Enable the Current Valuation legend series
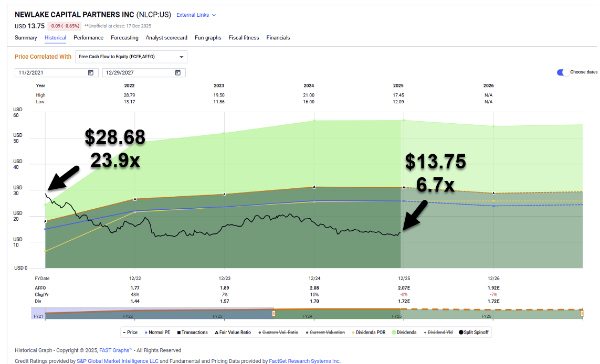The image size is (600, 364). (327, 332)
